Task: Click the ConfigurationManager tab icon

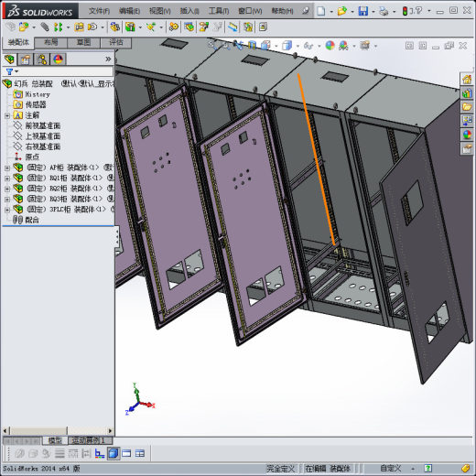Action: (42, 59)
